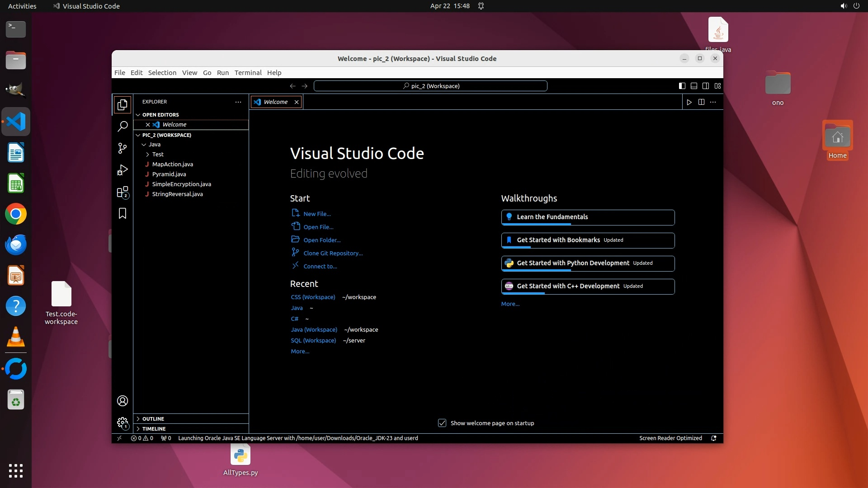Open the Bookmarks view in activity bar
The width and height of the screenshot is (868, 488).
[123, 213]
